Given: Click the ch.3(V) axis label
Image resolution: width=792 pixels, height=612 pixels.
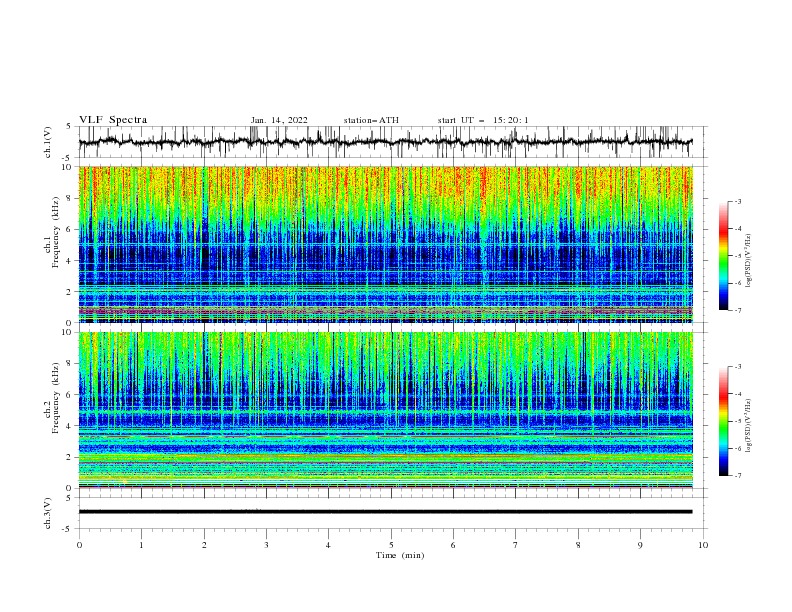Looking at the screenshot, I should (48, 513).
